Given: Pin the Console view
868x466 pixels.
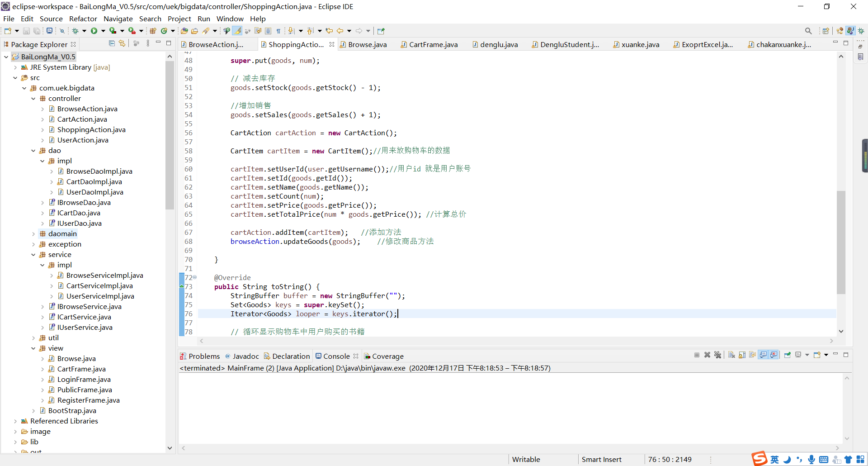Looking at the screenshot, I should 787,355.
